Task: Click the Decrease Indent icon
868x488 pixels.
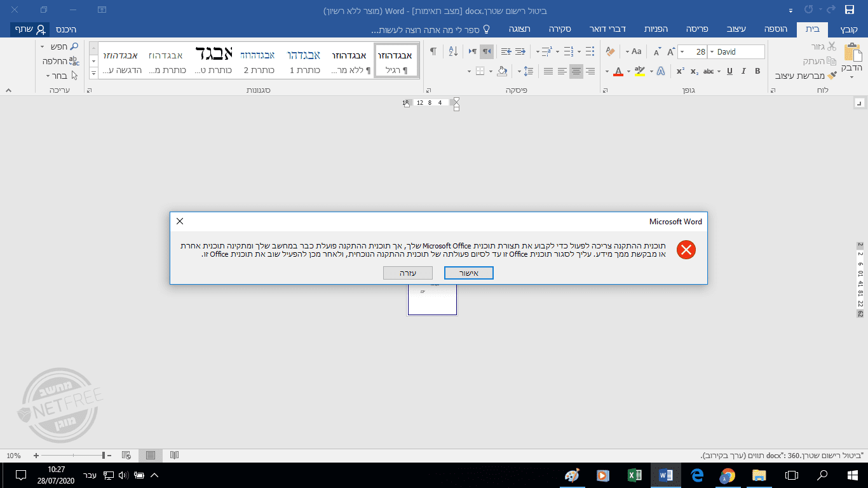Action: pyautogui.click(x=520, y=52)
